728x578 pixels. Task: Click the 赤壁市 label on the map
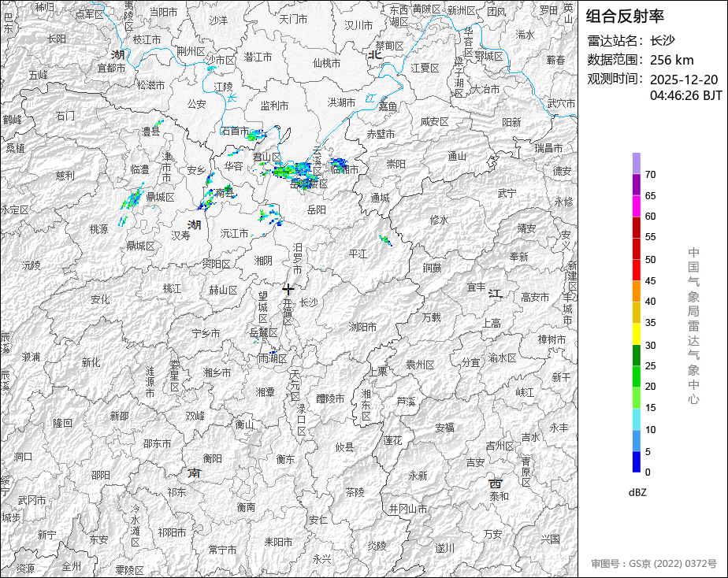(381, 134)
